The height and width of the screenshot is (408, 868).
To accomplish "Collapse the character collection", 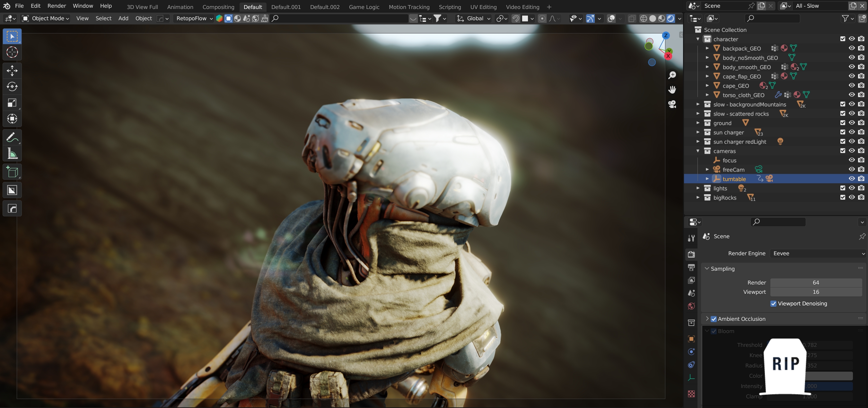I will click(698, 39).
